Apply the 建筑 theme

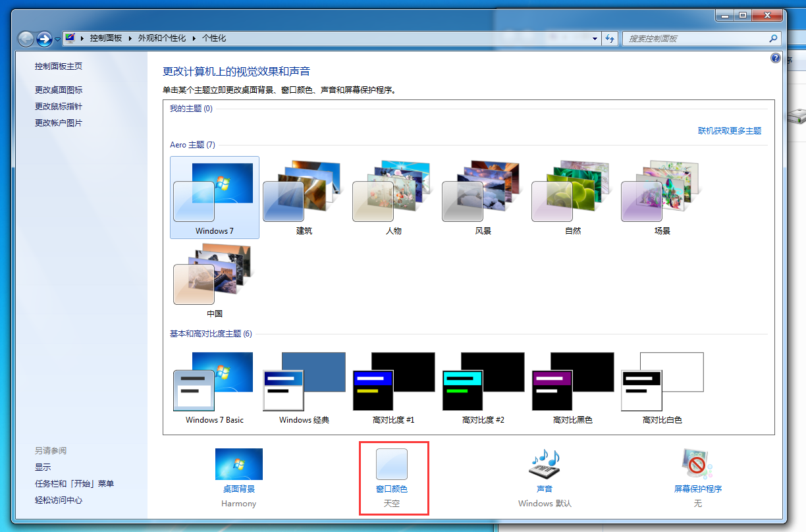[x=304, y=198]
